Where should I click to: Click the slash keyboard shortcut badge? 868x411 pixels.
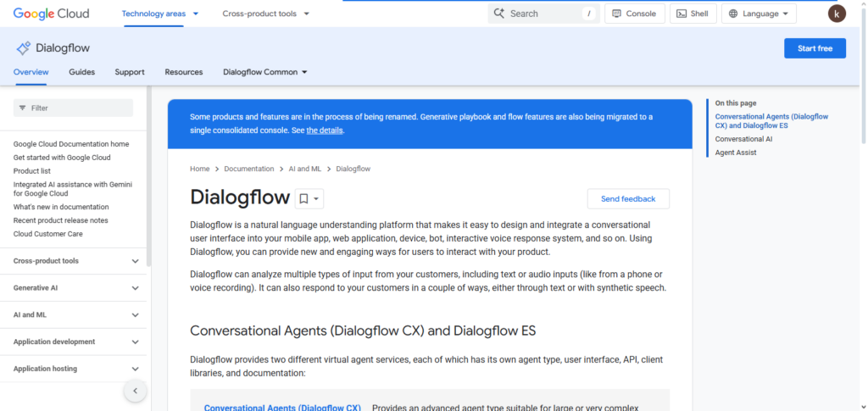pyautogui.click(x=589, y=14)
